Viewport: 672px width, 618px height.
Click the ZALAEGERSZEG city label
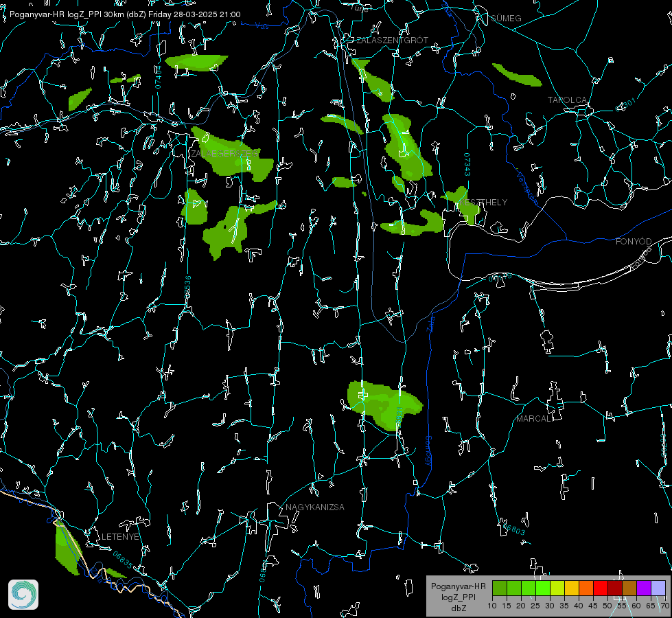pyautogui.click(x=224, y=154)
